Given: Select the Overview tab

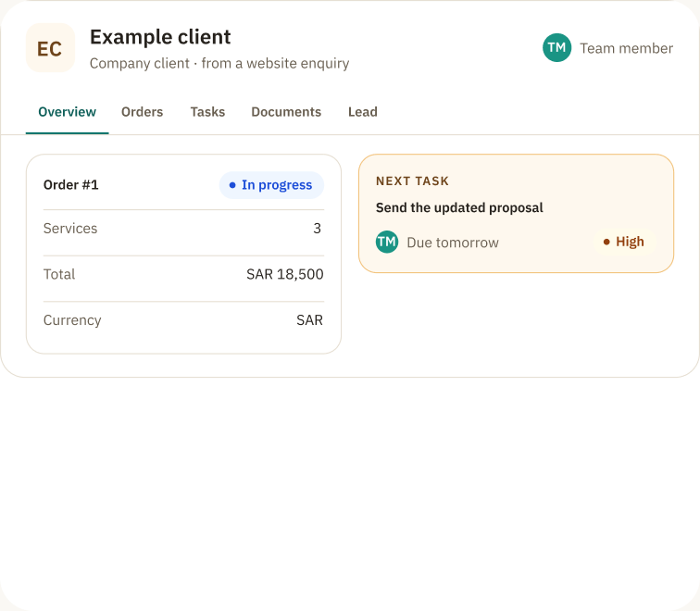Looking at the screenshot, I should coord(67,112).
